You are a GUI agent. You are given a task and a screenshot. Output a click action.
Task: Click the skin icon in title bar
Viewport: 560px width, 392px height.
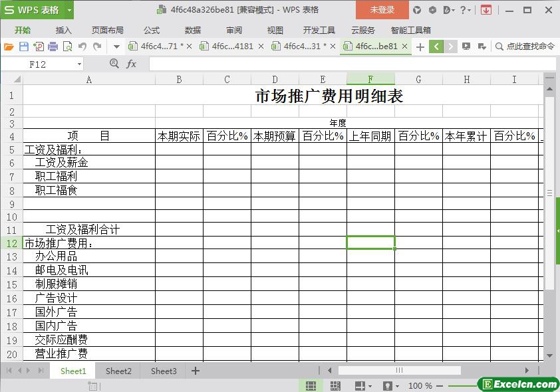point(417,10)
